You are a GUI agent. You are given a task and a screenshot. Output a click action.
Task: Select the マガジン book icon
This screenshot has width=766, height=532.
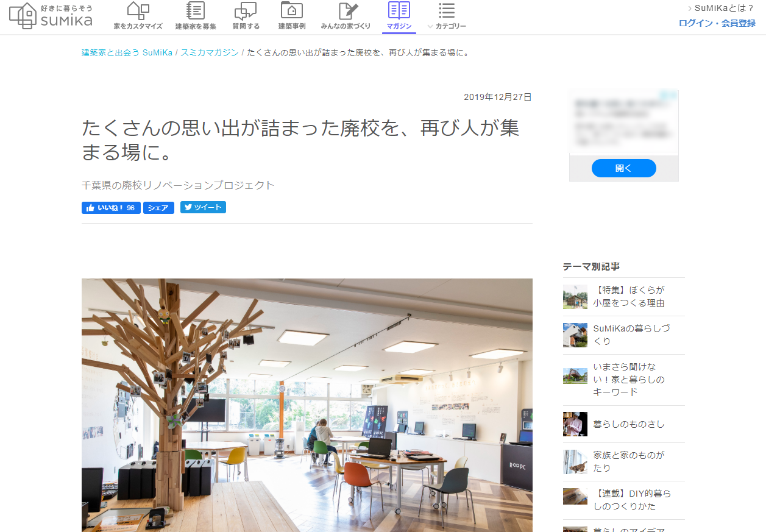[x=399, y=10]
